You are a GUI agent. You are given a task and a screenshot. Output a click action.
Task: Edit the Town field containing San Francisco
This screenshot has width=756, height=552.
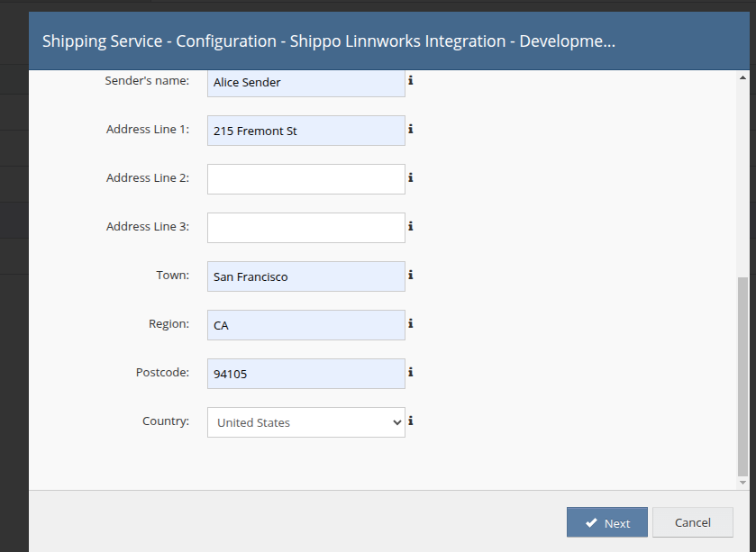306,276
